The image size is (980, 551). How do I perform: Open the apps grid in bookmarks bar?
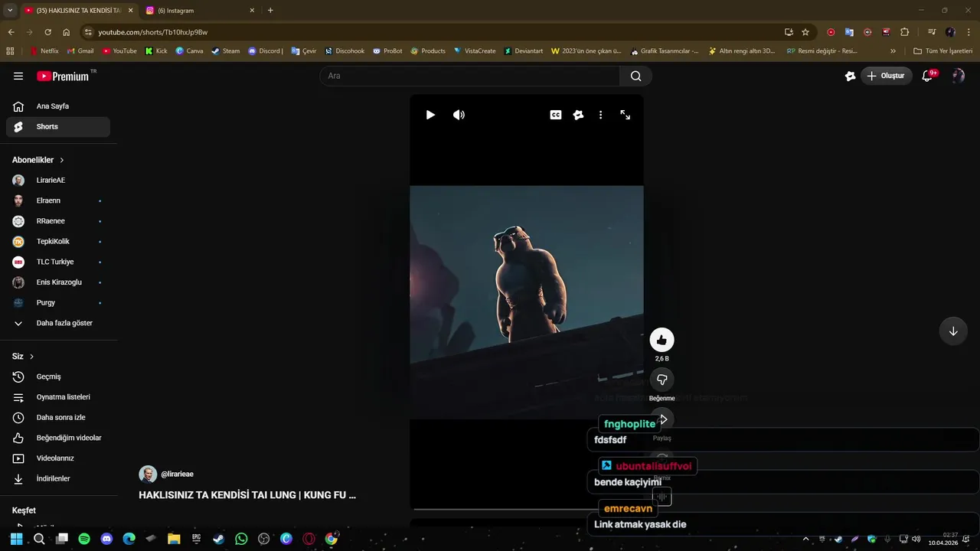click(10, 51)
